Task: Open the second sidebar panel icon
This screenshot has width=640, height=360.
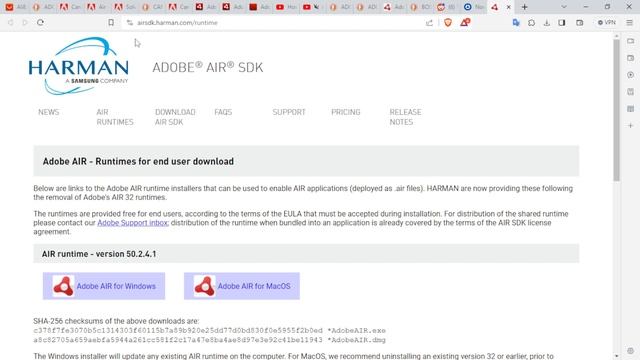Action: pyautogui.click(x=631, y=58)
